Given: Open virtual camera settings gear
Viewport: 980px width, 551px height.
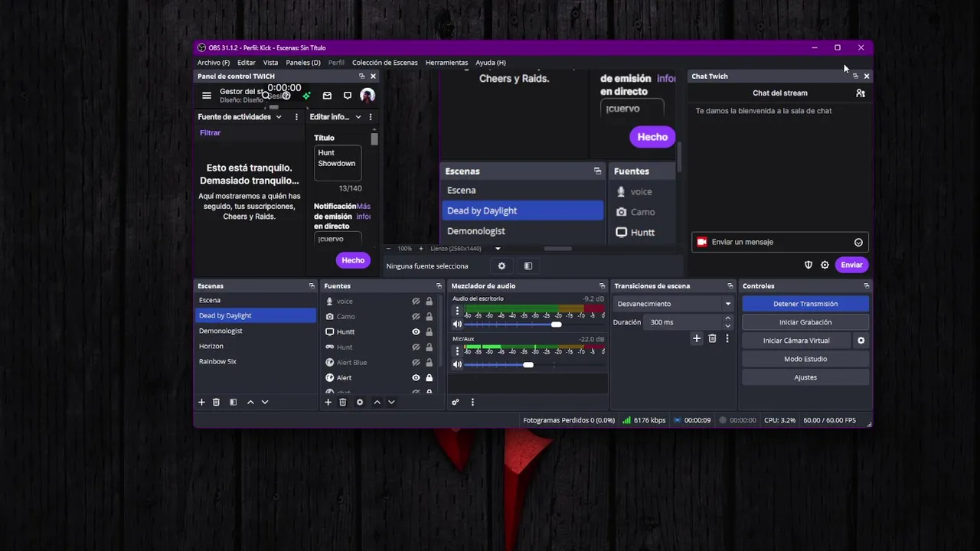Looking at the screenshot, I should [x=861, y=341].
